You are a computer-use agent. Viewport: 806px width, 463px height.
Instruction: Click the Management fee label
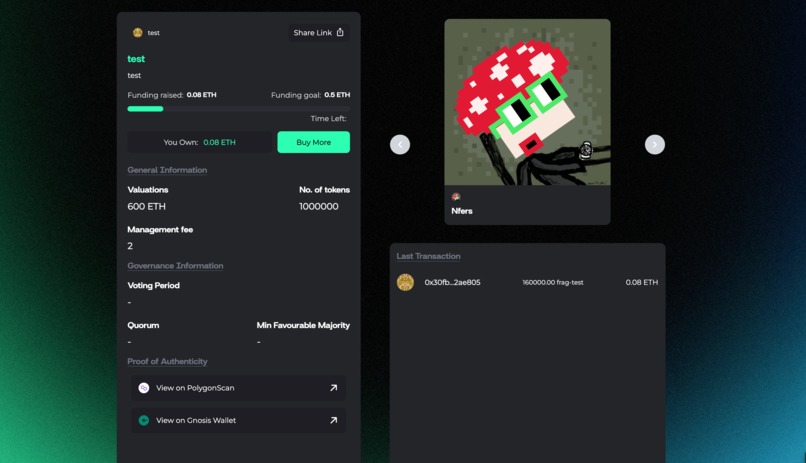tap(160, 230)
